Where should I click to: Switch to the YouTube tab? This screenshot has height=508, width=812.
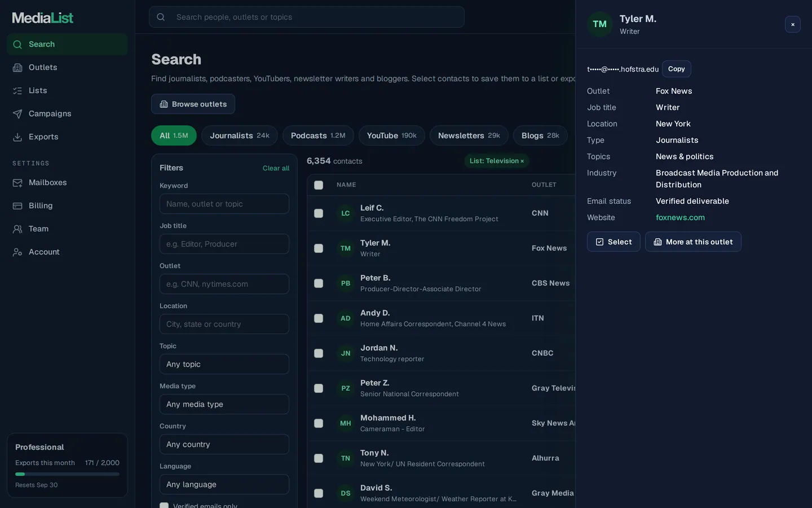[x=392, y=135]
